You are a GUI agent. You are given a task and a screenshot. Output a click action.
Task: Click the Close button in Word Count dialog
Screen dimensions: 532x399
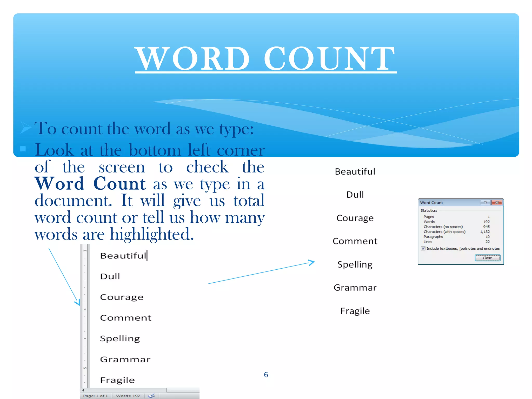[x=487, y=258]
